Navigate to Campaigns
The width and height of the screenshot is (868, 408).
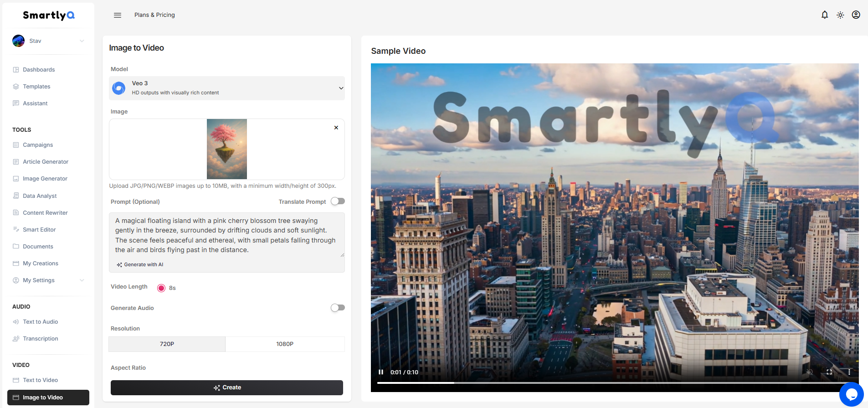pos(38,145)
